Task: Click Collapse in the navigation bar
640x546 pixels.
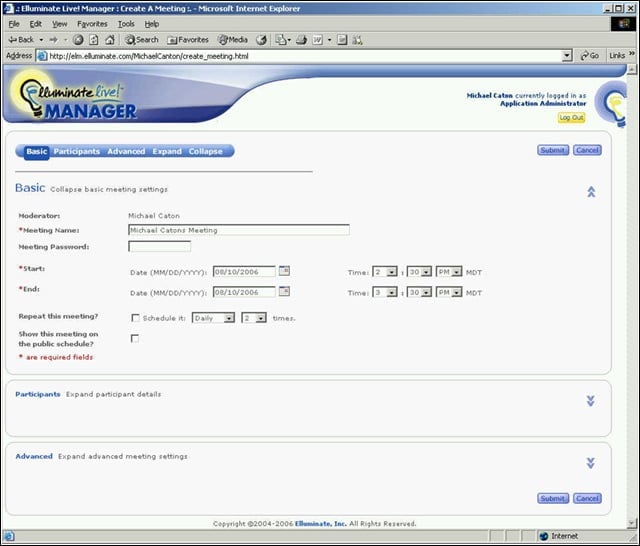Action: click(x=205, y=151)
